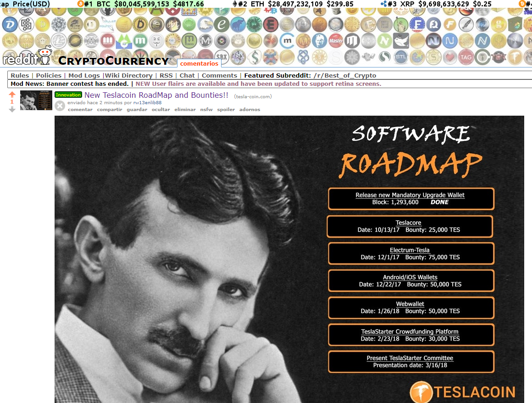Click the 'Android/iOS Wallets' roadmap entry
Screen dimensions: 532x403
pos(411,281)
